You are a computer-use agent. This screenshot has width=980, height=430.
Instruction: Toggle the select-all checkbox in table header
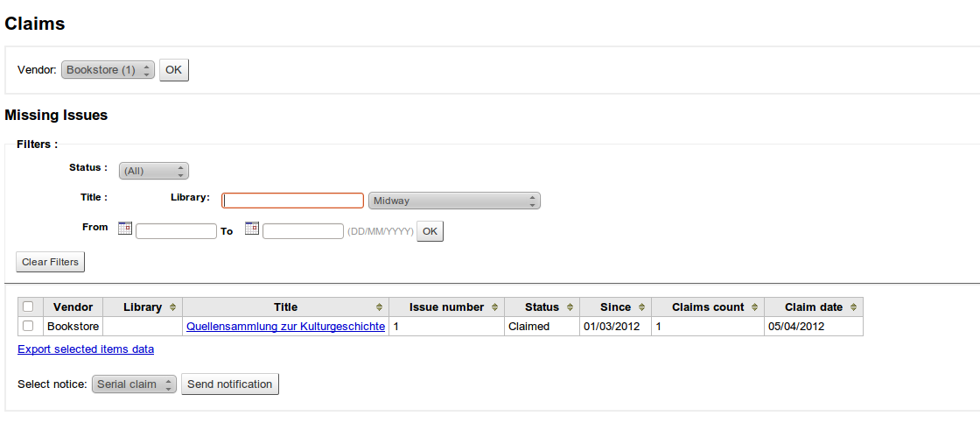click(29, 307)
